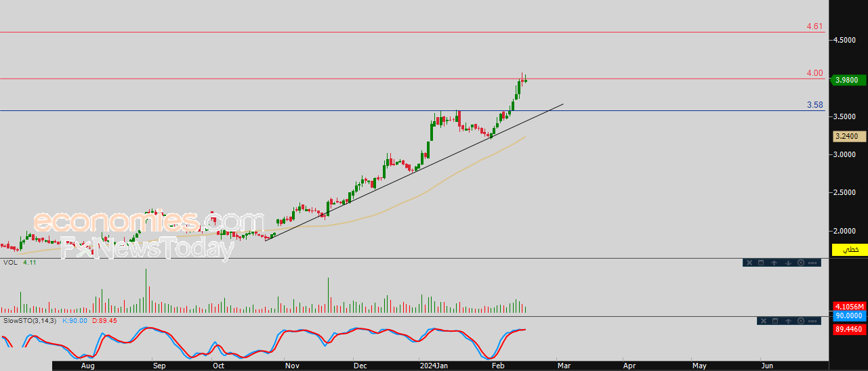868x371 pixels.
Task: Move the VOL panel down
Action: point(788,263)
